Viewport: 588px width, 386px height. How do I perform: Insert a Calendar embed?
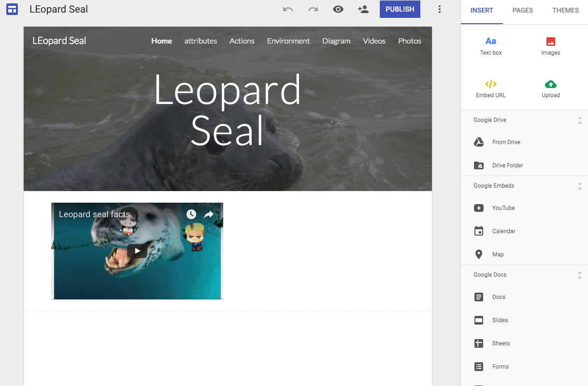(x=524, y=231)
